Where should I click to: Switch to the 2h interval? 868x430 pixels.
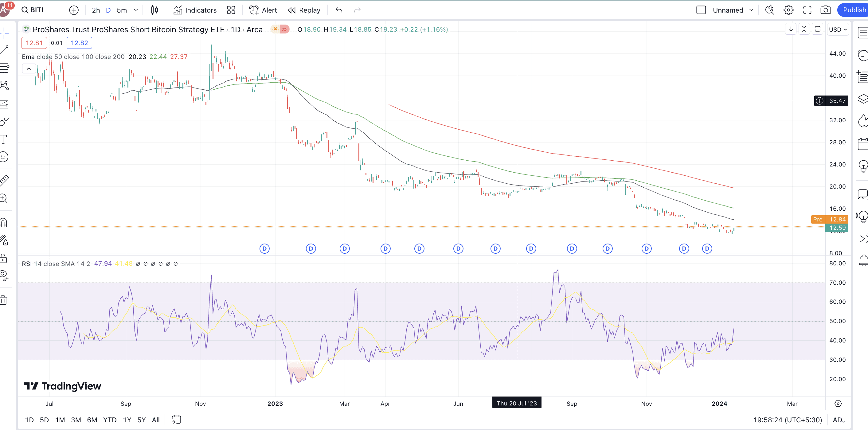click(96, 10)
